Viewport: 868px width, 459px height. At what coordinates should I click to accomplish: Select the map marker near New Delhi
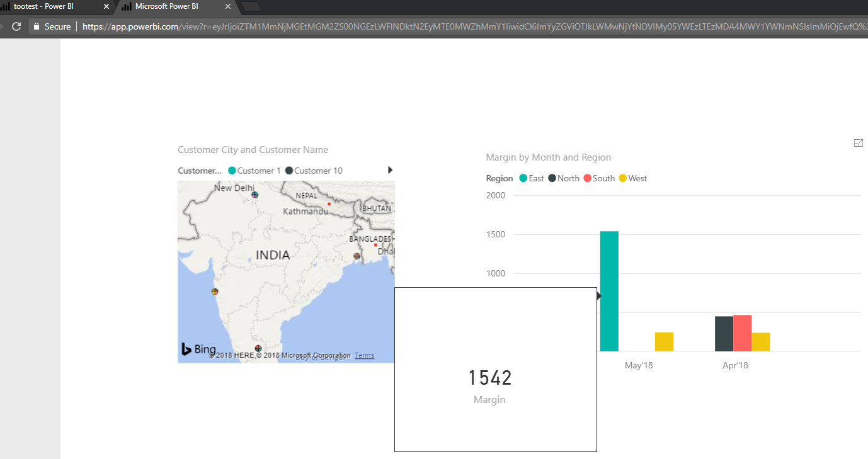[255, 195]
